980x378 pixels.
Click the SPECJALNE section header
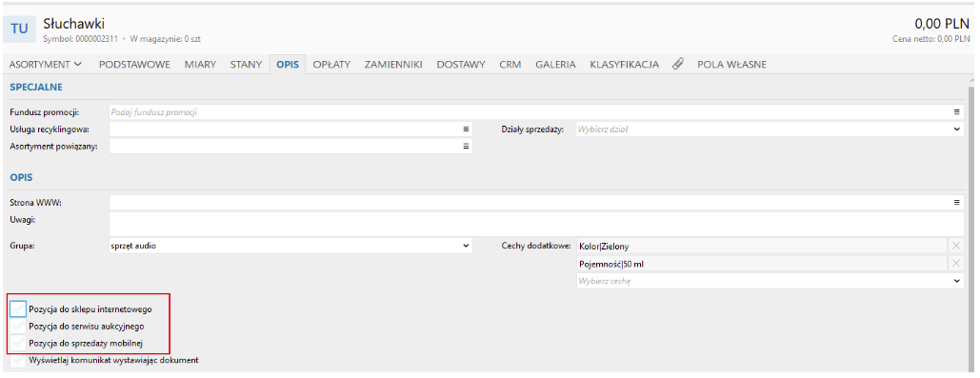pos(36,87)
